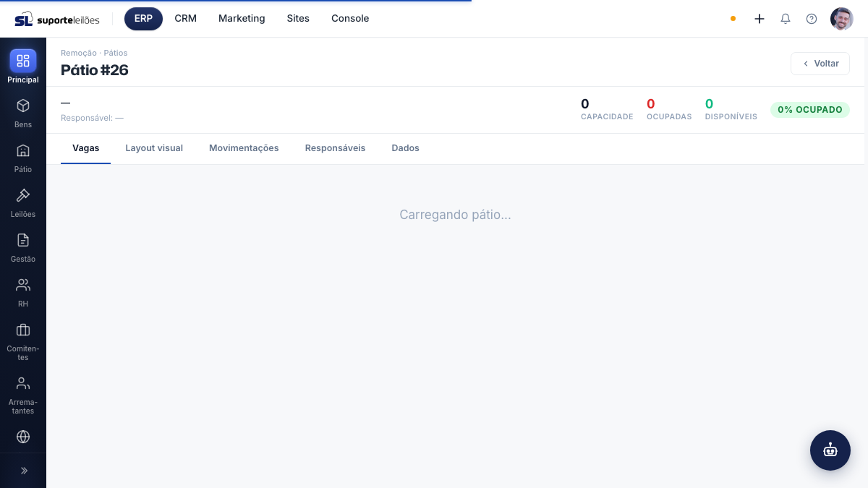This screenshot has width=868, height=488.
Task: Expand the sidebar with double chevron
Action: (23, 471)
